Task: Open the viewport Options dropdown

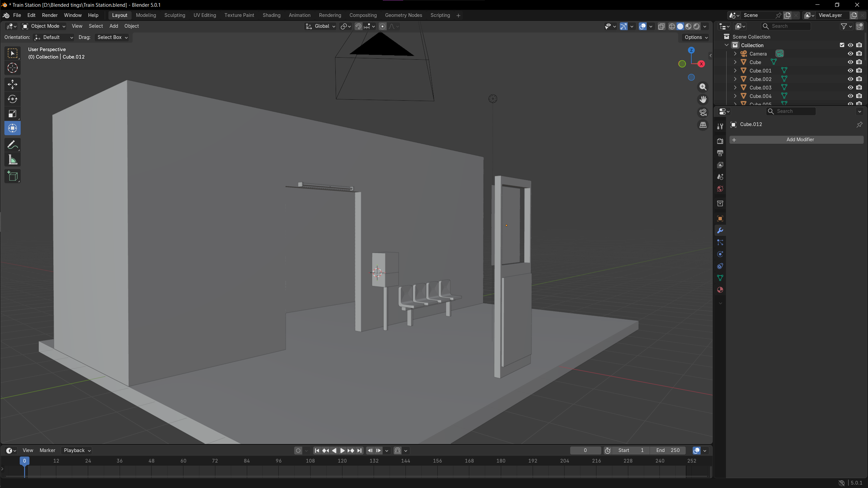Action: point(696,37)
